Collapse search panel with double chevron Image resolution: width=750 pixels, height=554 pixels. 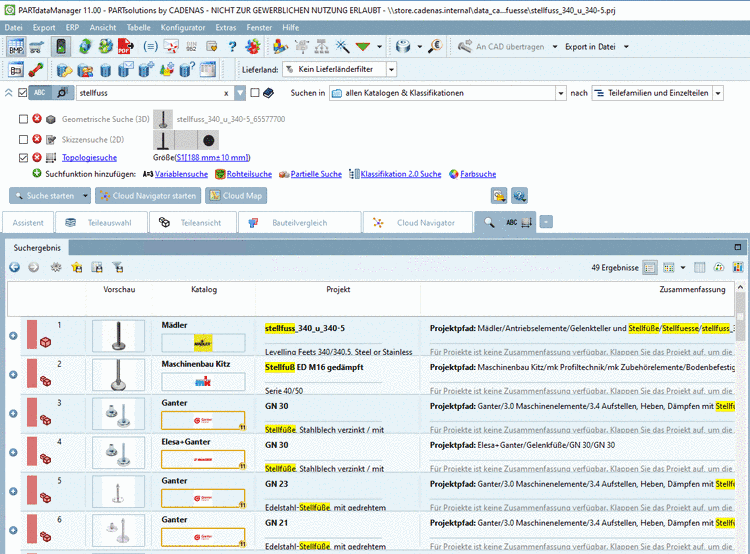[x=9, y=93]
